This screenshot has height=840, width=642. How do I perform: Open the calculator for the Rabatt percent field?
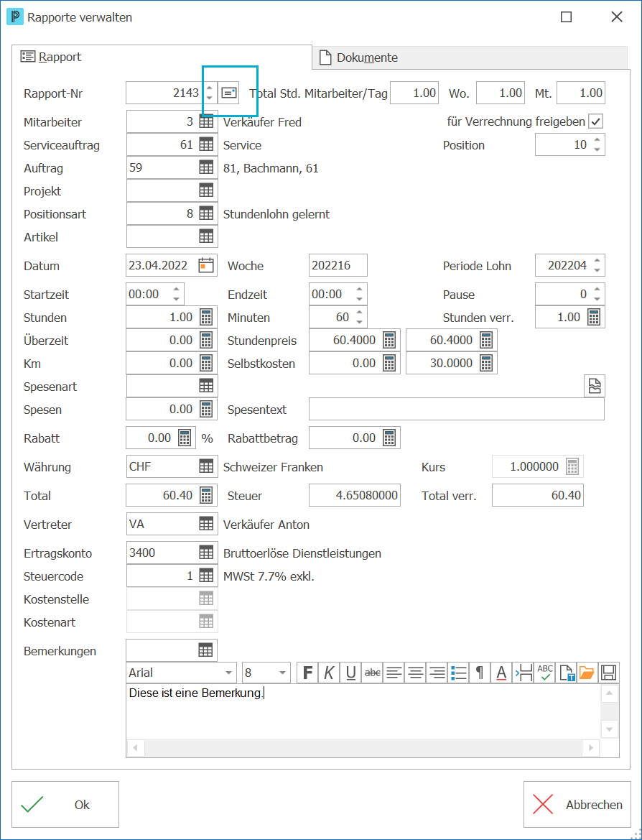(184, 438)
